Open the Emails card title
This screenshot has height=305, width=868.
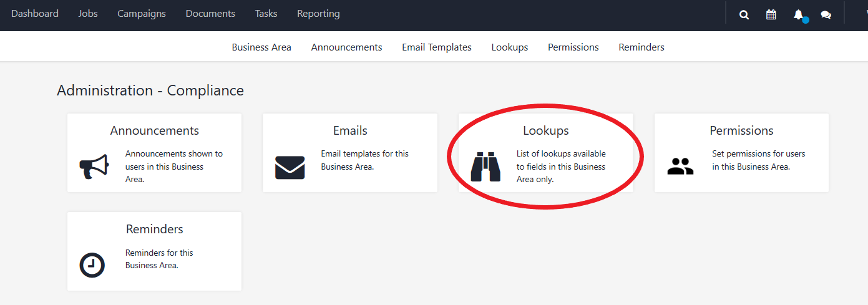[x=350, y=131]
